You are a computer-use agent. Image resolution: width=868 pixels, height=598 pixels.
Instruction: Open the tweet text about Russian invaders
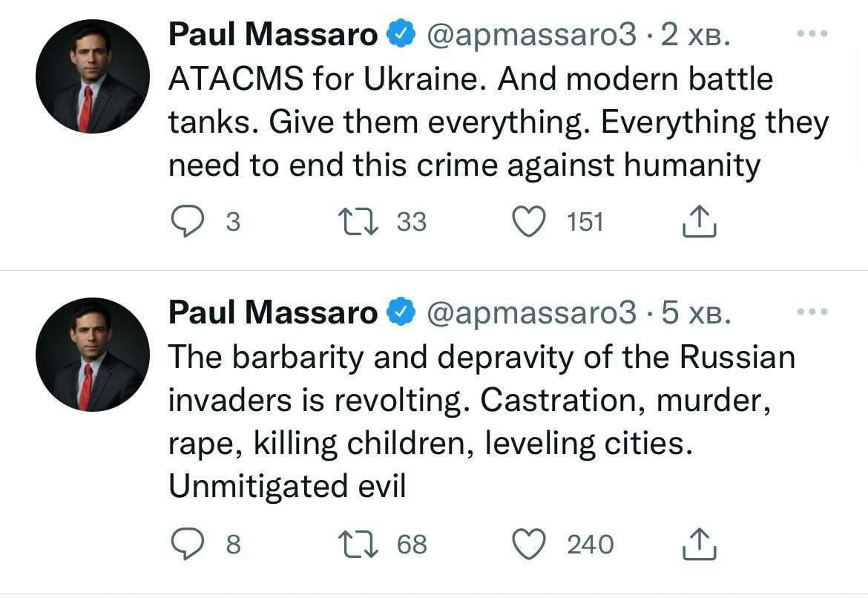pos(481,421)
